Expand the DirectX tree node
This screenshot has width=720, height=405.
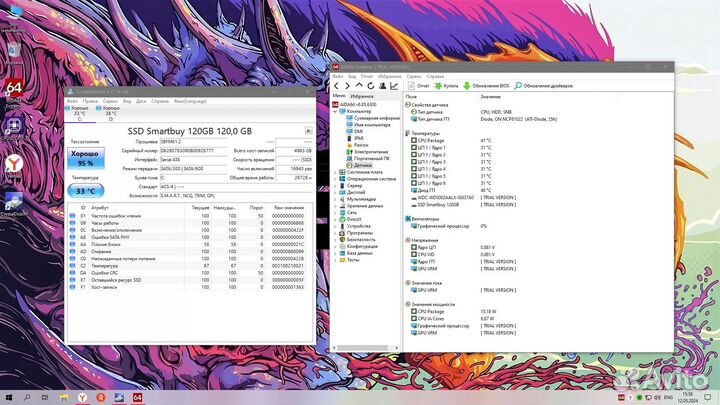(x=335, y=219)
